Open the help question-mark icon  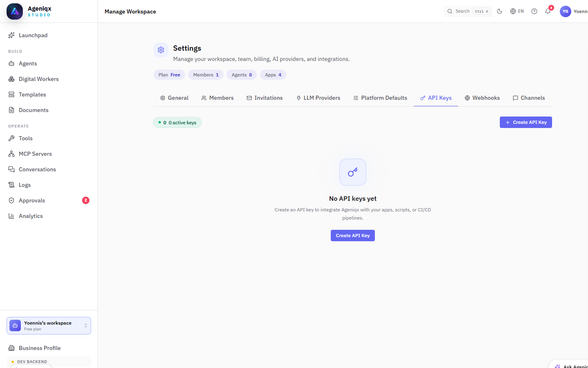pyautogui.click(x=534, y=11)
